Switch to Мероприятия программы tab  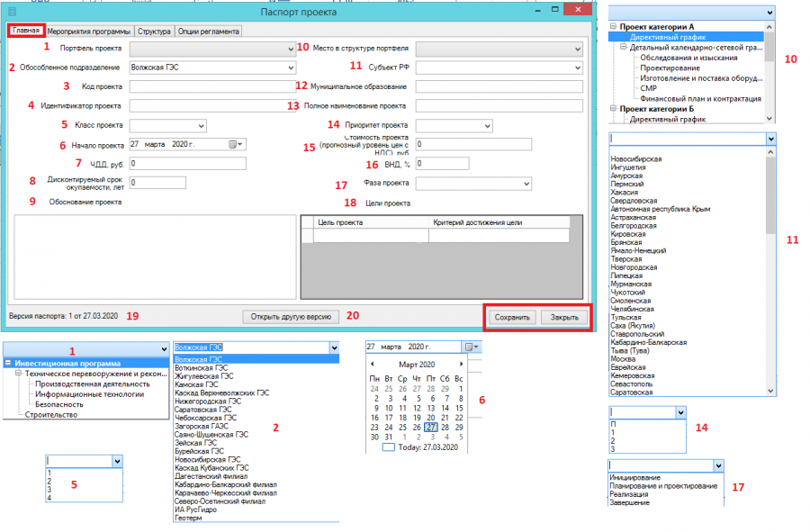pyautogui.click(x=89, y=32)
